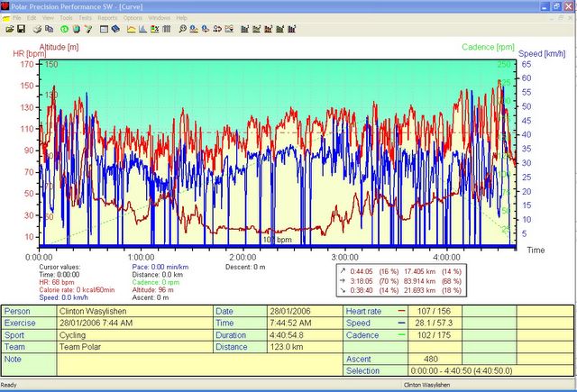The image size is (577, 392).
Task: Click the empty Note field
Action: 200,364
